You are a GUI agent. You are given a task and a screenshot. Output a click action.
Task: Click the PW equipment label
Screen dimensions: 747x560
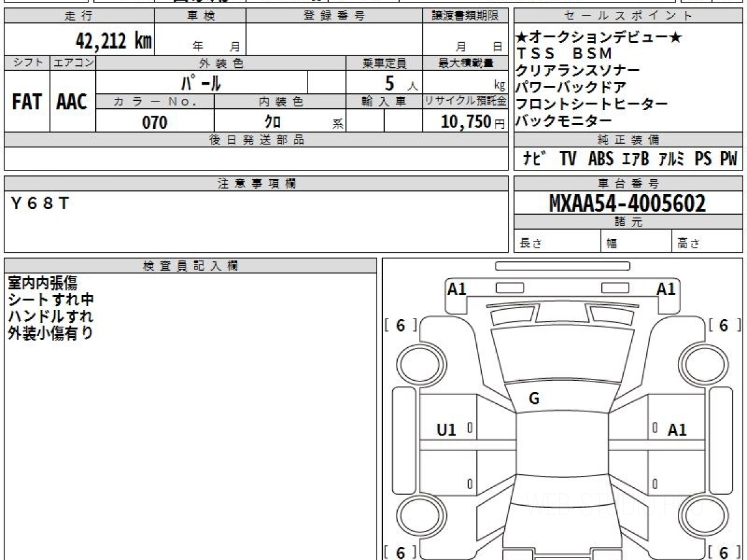point(728,159)
